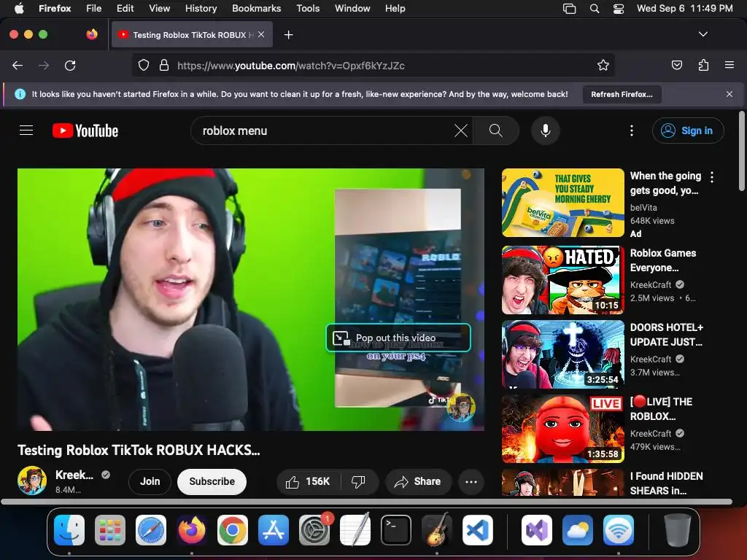Open System Settings from the Dock
The height and width of the screenshot is (560, 747).
point(314,530)
